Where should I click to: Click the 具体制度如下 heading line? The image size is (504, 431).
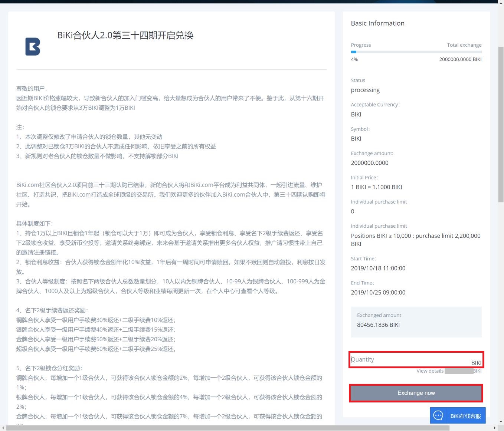pyautogui.click(x=35, y=224)
